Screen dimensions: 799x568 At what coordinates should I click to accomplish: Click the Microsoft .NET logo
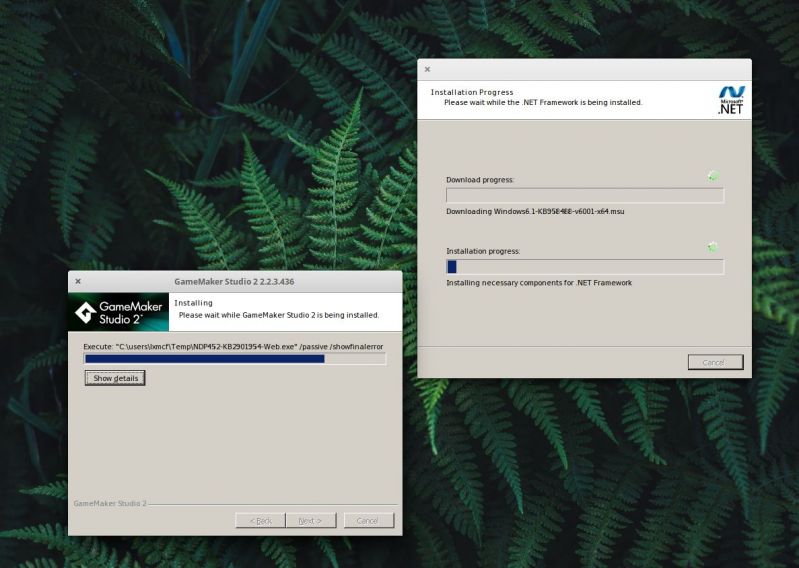tap(731, 100)
